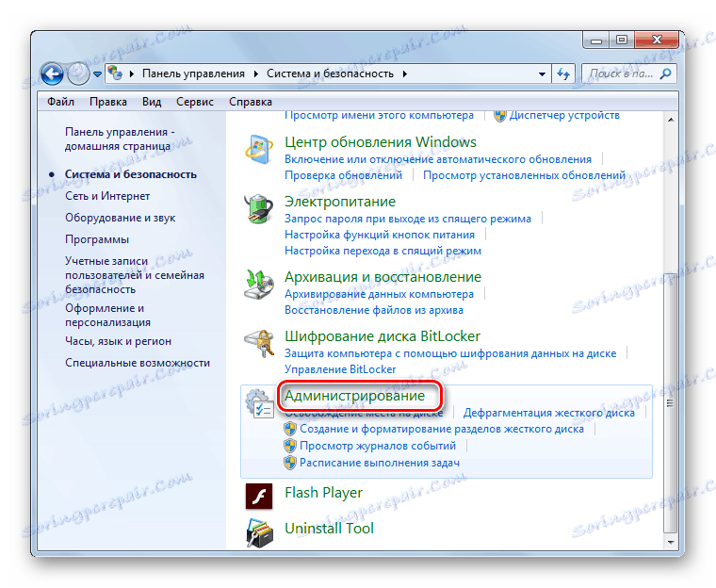Click the search magnifier icon
Screen dimensions: 716x588
coord(665,73)
